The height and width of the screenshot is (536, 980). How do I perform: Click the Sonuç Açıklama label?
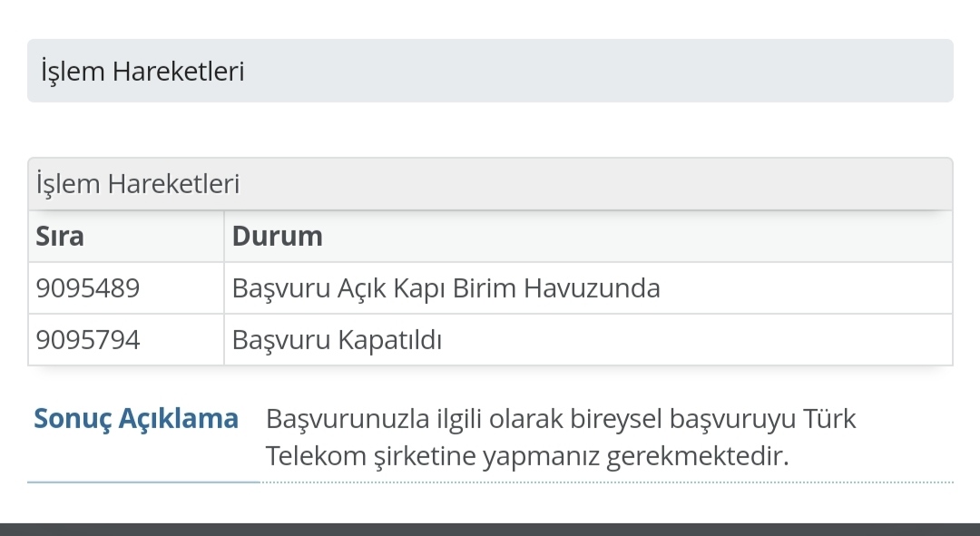(x=135, y=419)
